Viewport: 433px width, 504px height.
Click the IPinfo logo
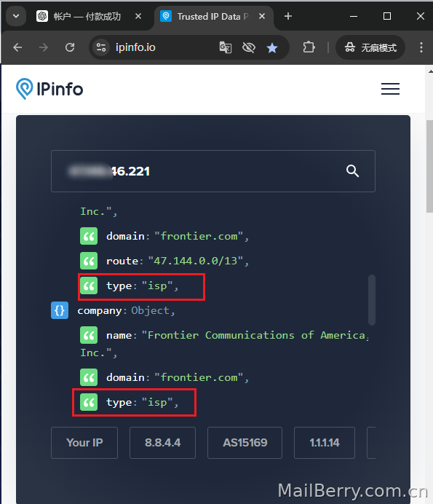pyautogui.click(x=49, y=89)
